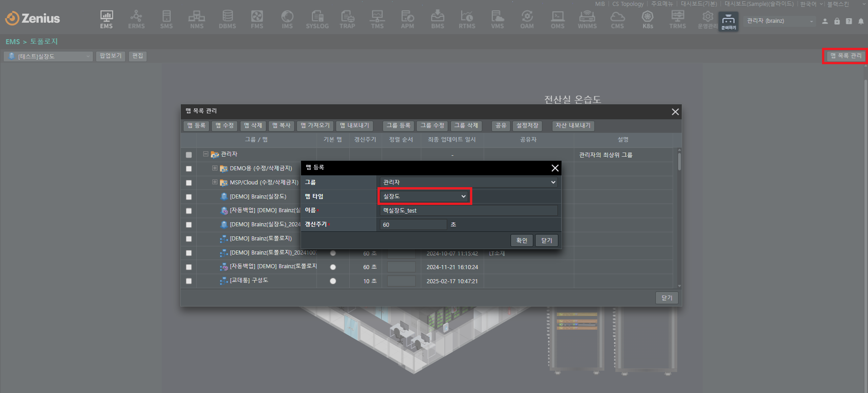
Task: Collapse the 관리자 tree group
Action: click(205, 154)
